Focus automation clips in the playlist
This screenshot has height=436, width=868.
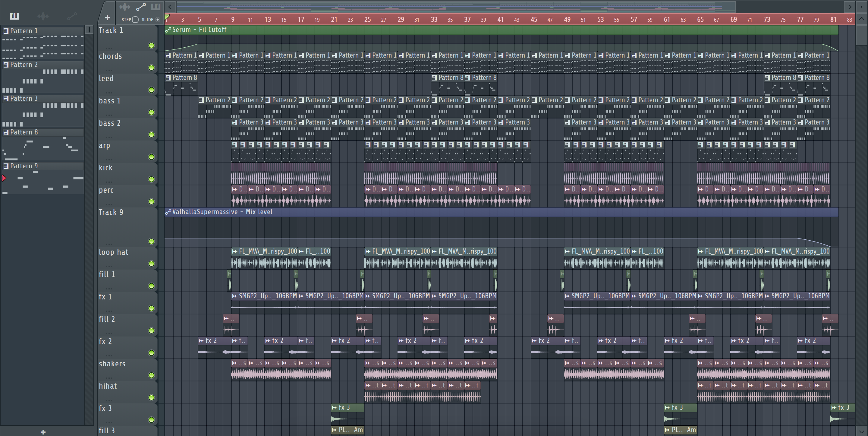click(x=141, y=7)
